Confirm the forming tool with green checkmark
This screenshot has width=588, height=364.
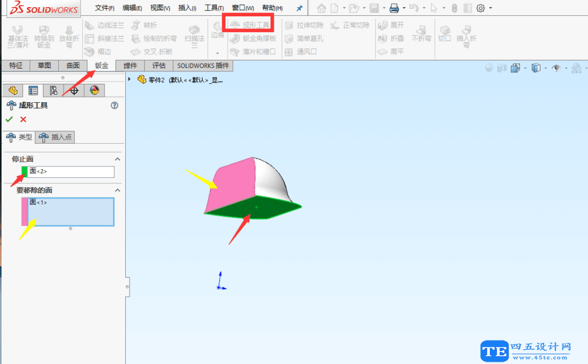[9, 120]
